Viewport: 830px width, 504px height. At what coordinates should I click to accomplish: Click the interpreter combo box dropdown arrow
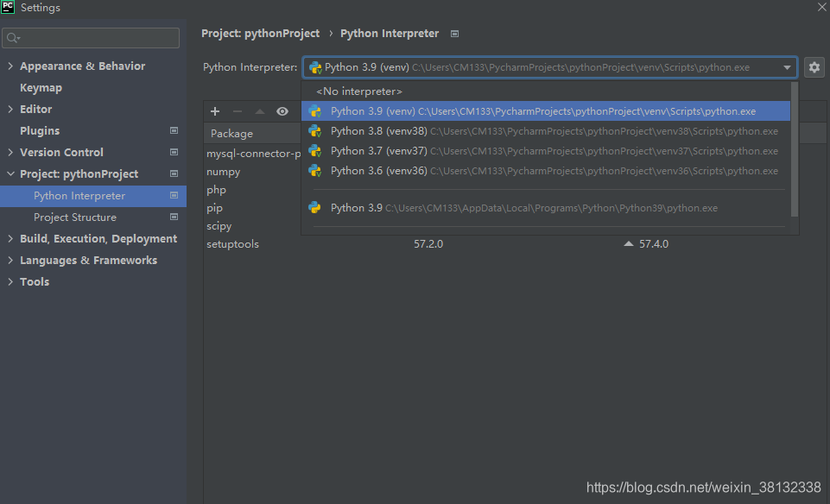point(787,67)
